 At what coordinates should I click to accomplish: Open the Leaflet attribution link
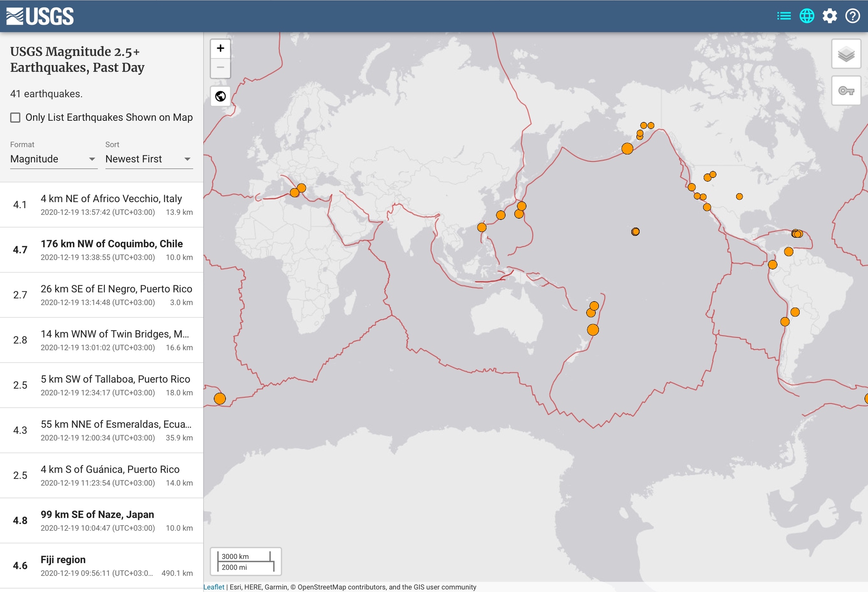coord(214,587)
